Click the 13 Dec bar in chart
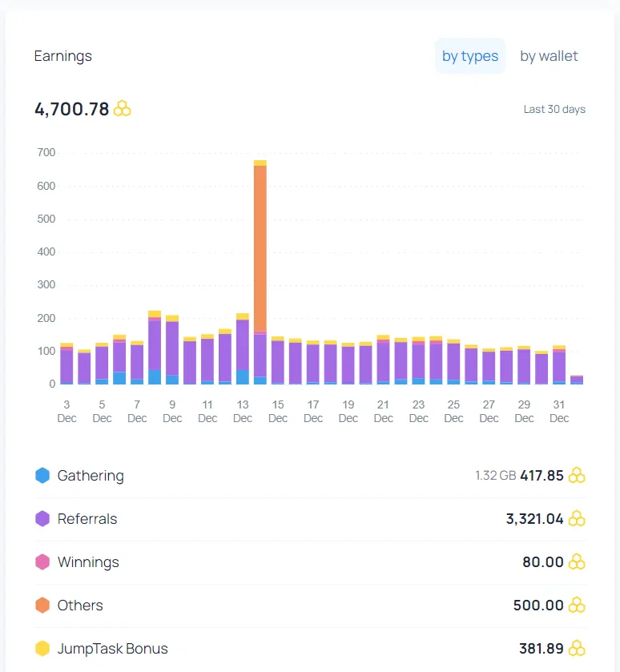 click(243, 348)
